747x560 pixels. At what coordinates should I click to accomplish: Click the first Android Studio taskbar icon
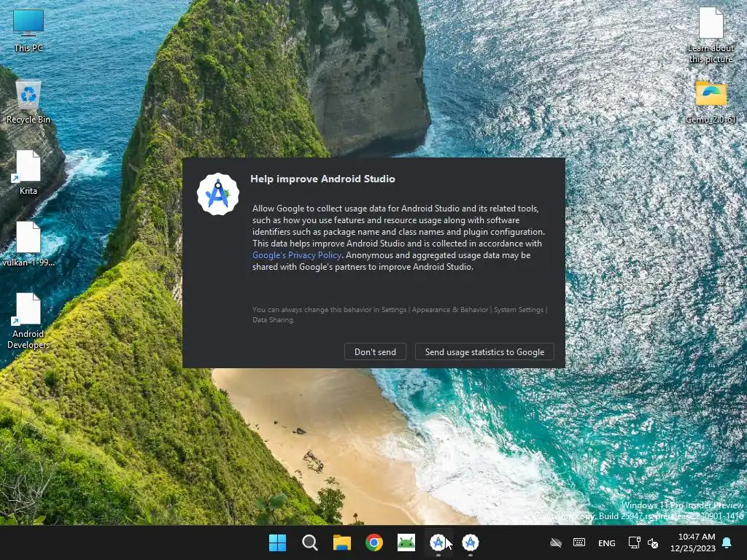[x=438, y=542]
